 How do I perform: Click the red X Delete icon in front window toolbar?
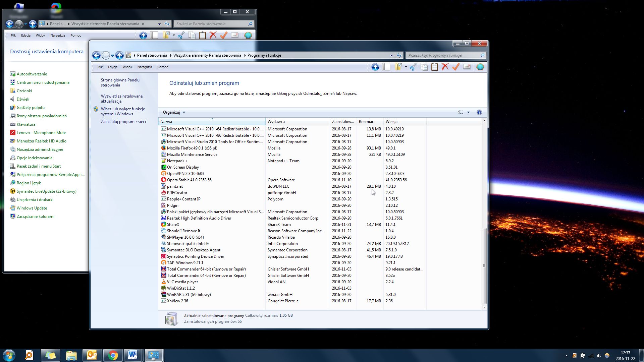[x=445, y=67]
